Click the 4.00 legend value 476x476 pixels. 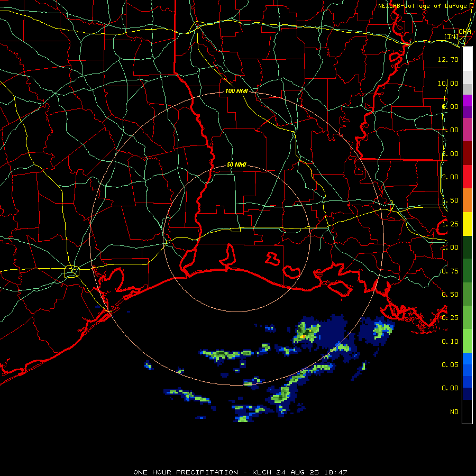click(450, 130)
